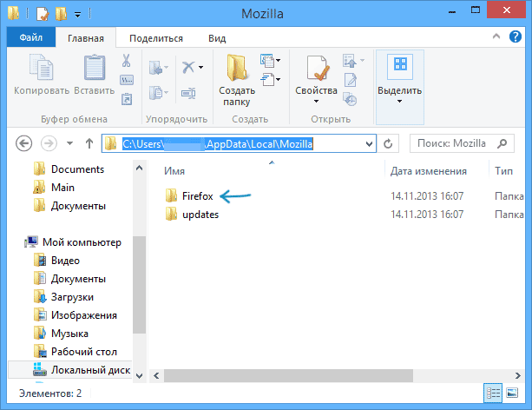
Task: Sort by the Имя column header
Action: click(x=174, y=171)
